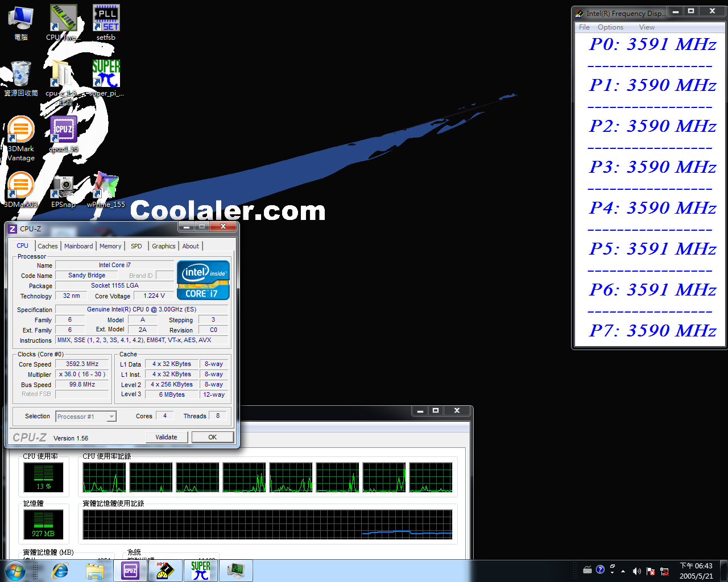Open the cpuz1.56 desktop shortcut
The width and height of the screenshot is (728, 582).
point(64,134)
